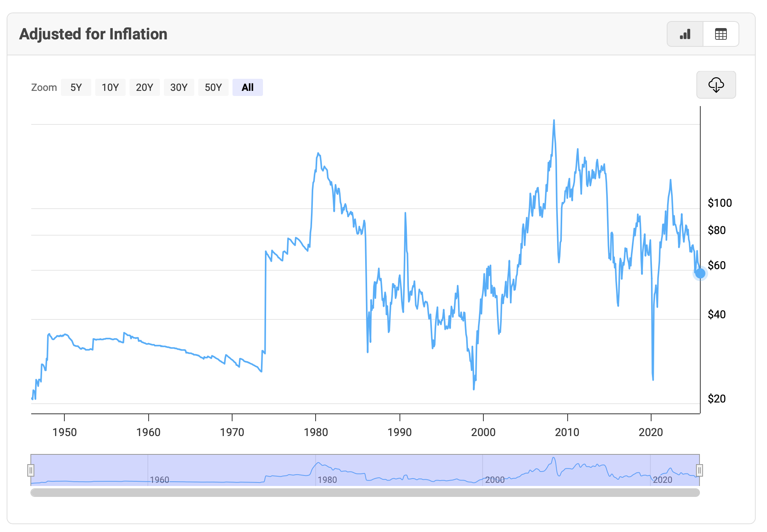Click the horizontal scrollbar below the navigator
Image resolution: width=767 pixels, height=532 pixels.
click(x=365, y=493)
